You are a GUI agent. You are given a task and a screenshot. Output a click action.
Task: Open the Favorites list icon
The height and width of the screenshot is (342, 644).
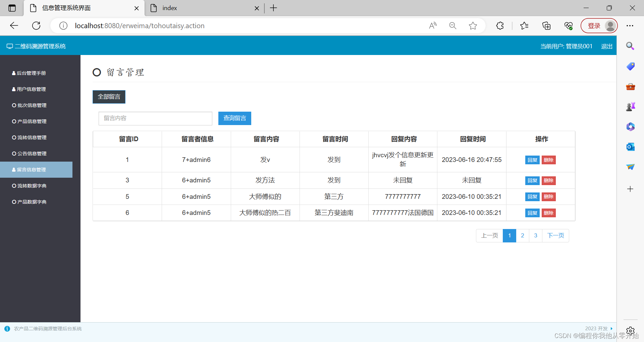[524, 25]
